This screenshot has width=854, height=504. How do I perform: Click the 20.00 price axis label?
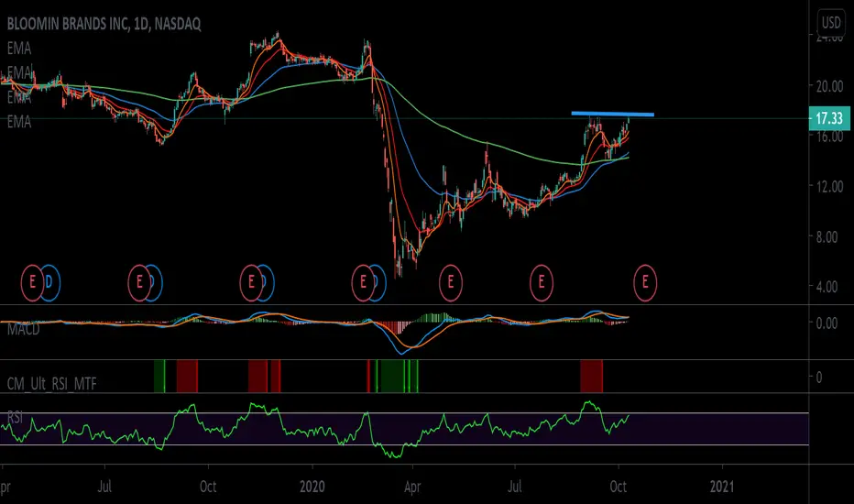(x=829, y=86)
